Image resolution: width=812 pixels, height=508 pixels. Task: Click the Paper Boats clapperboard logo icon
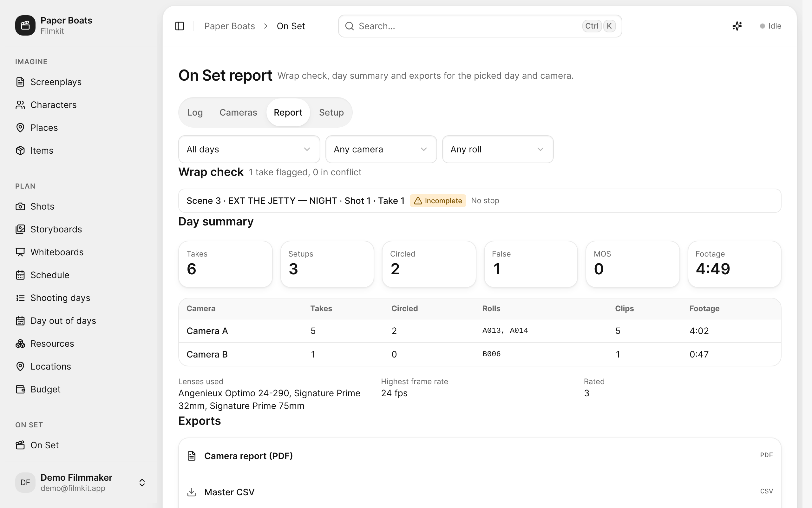25,25
